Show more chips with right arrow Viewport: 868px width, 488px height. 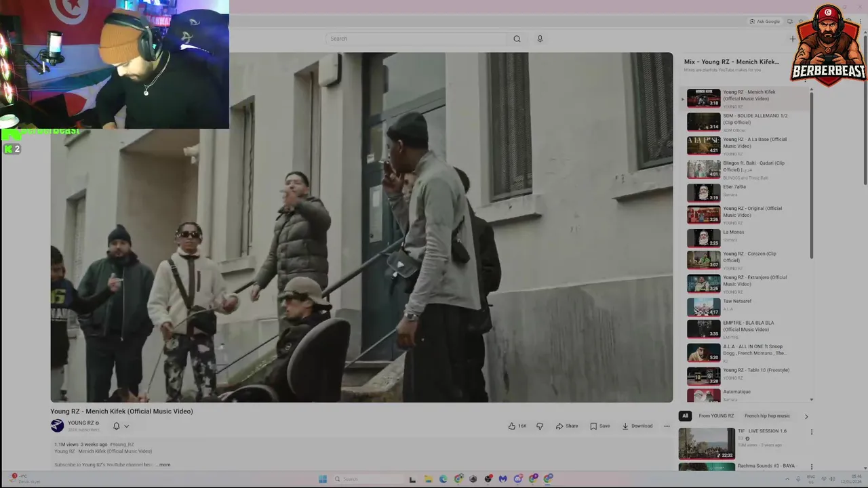point(806,416)
